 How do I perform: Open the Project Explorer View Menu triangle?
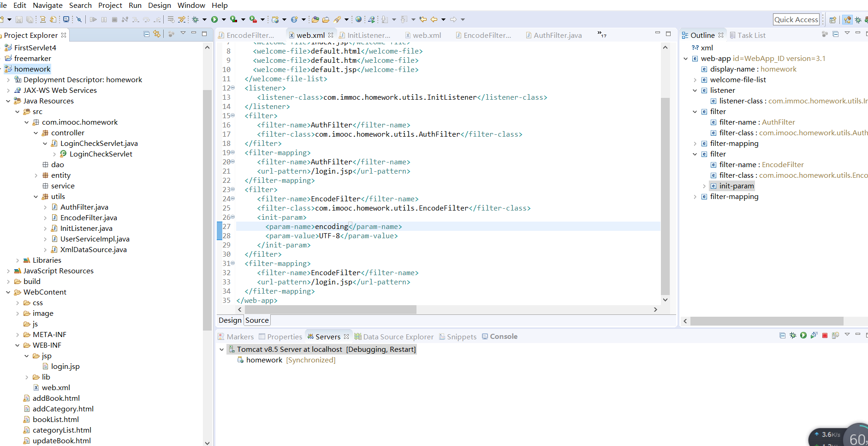click(x=183, y=33)
